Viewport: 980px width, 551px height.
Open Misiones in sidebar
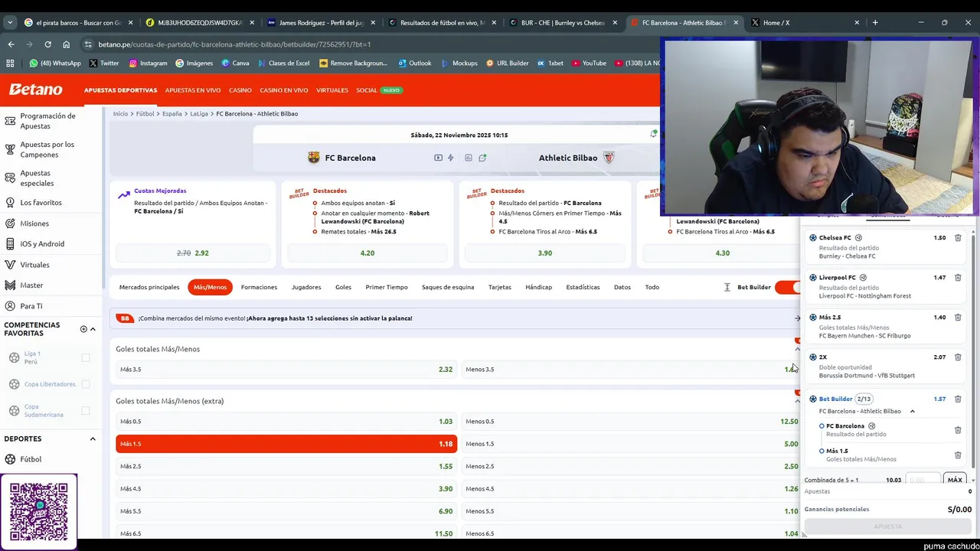[34, 223]
